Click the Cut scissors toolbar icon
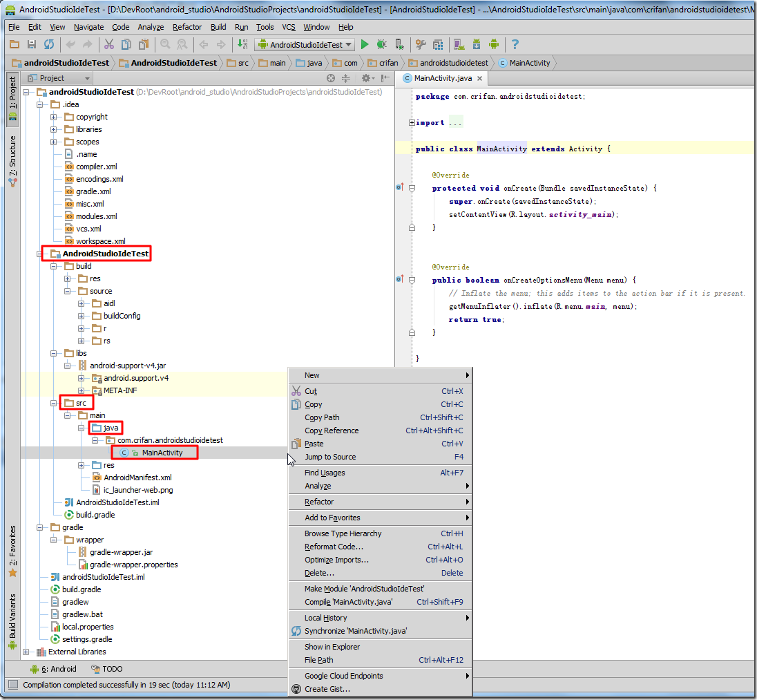 108,44
